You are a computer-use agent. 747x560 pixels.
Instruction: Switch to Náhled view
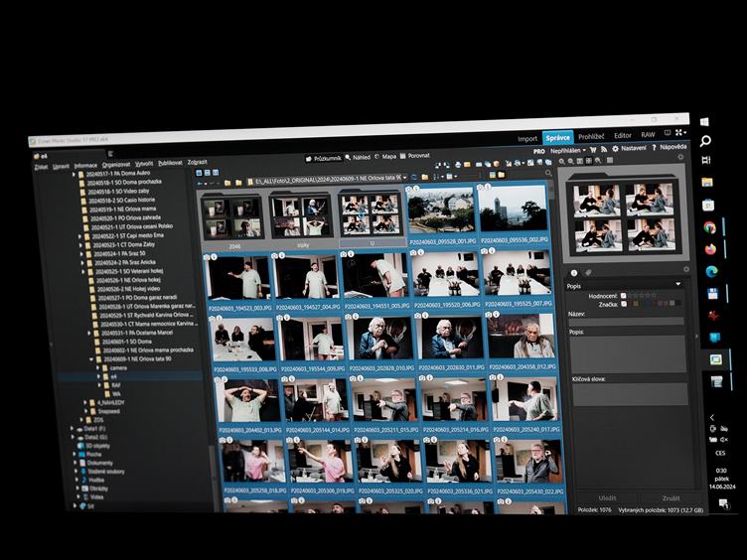click(358, 157)
